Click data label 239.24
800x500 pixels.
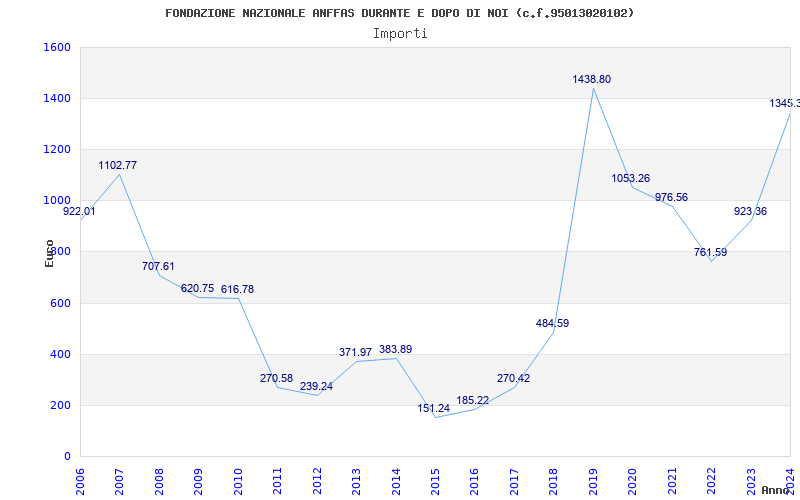click(316, 386)
